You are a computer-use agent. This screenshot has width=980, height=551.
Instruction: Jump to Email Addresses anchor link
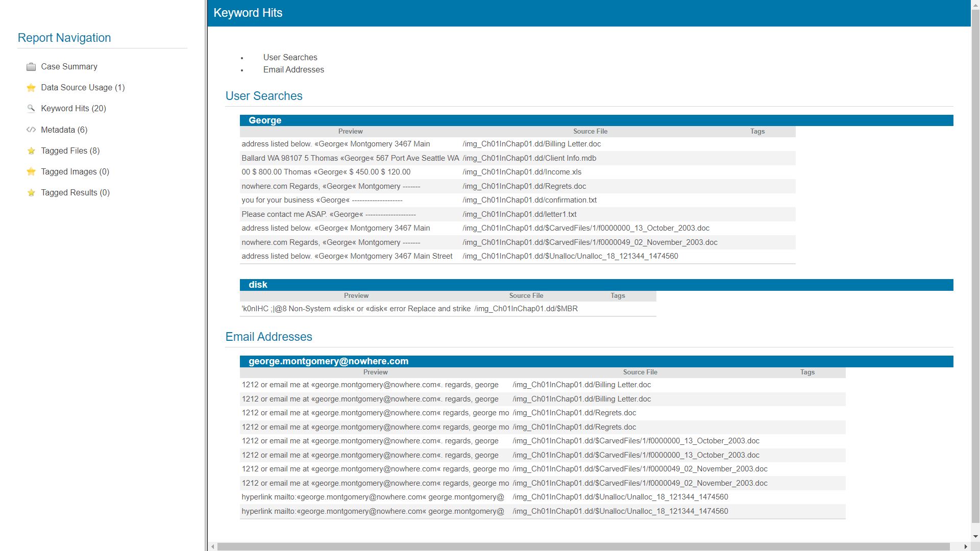293,70
